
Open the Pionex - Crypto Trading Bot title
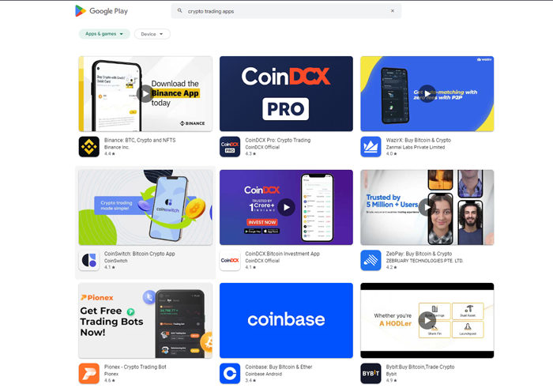pos(135,367)
